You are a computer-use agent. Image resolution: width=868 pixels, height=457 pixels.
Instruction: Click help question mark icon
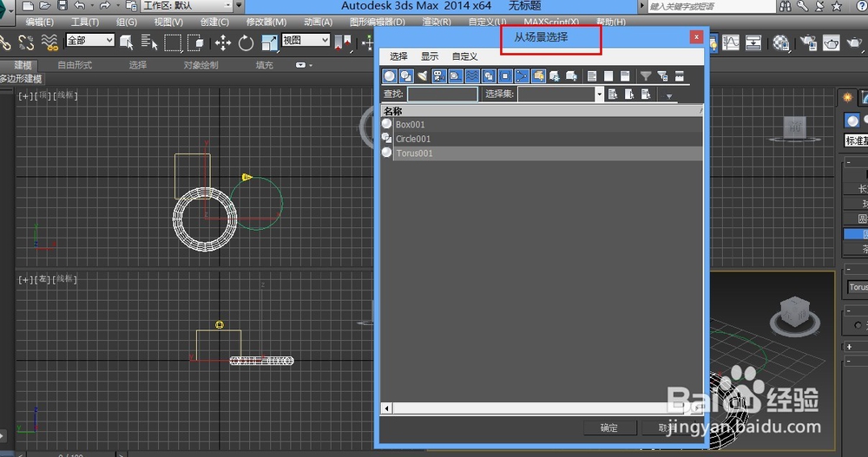(863, 6)
